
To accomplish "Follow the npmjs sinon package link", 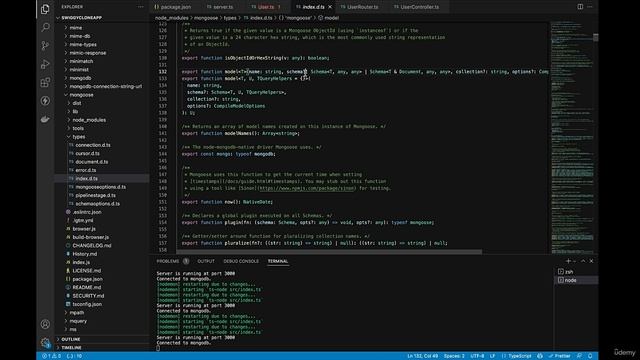I will (x=307, y=188).
